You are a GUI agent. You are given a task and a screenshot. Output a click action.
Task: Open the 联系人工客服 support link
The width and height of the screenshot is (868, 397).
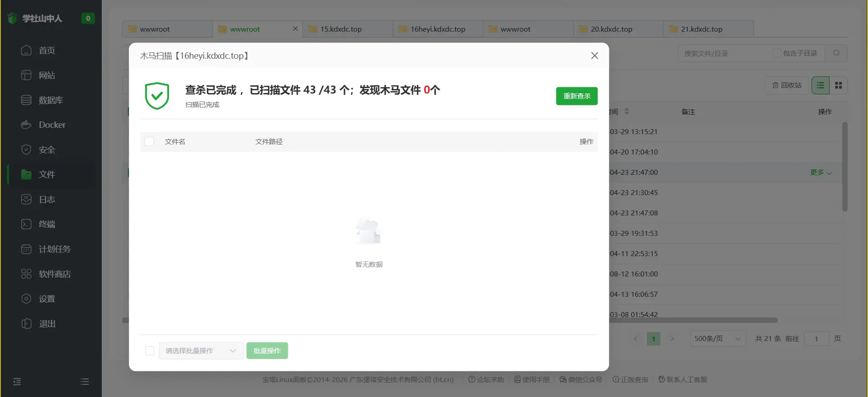(x=683, y=380)
